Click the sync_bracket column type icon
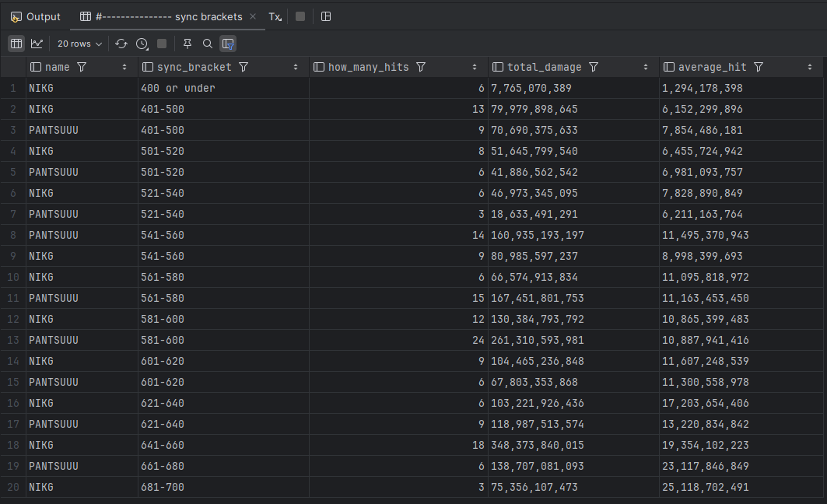Viewport: 827px width, 504px height. point(148,67)
